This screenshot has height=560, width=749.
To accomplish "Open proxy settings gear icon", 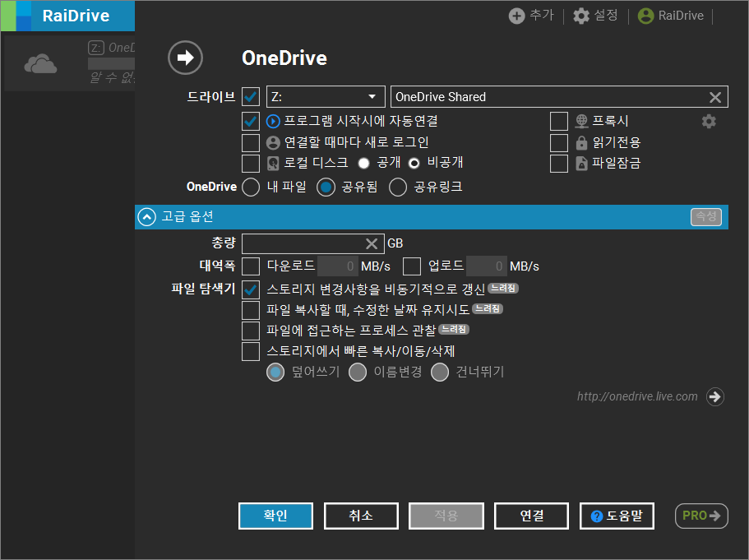I will pos(709,122).
